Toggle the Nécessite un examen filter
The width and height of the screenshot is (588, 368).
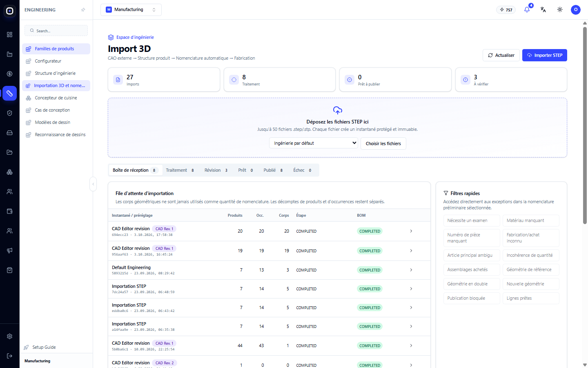(472, 221)
